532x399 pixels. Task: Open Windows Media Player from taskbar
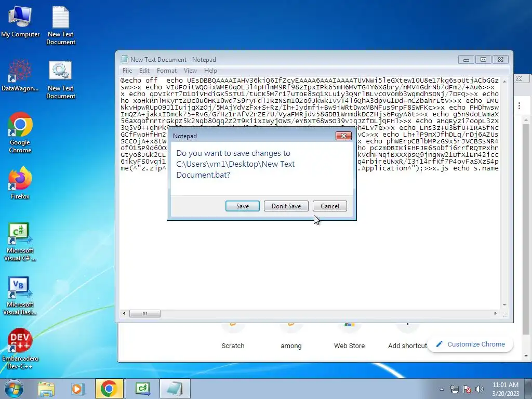77,389
